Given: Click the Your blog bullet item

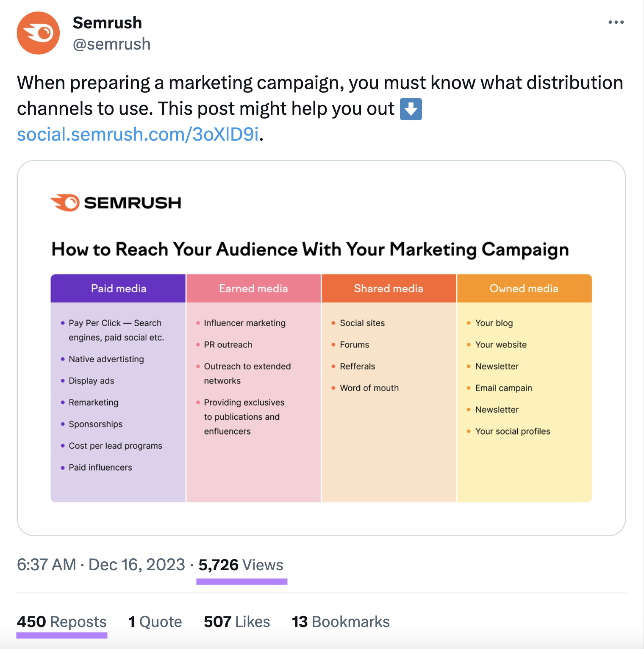Looking at the screenshot, I should [494, 323].
